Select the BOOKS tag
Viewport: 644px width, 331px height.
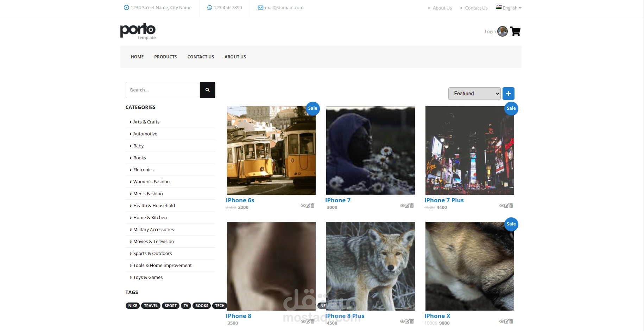pos(202,306)
